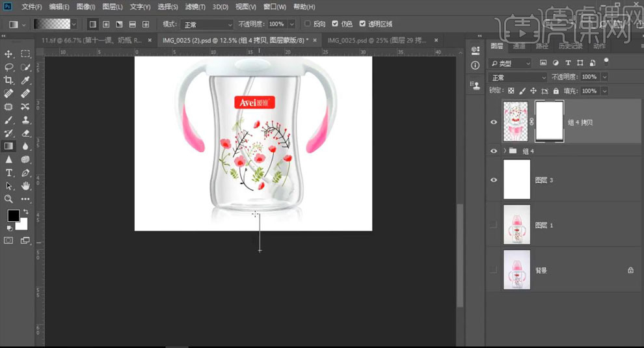Expand the 组 4 layer group

[505, 151]
